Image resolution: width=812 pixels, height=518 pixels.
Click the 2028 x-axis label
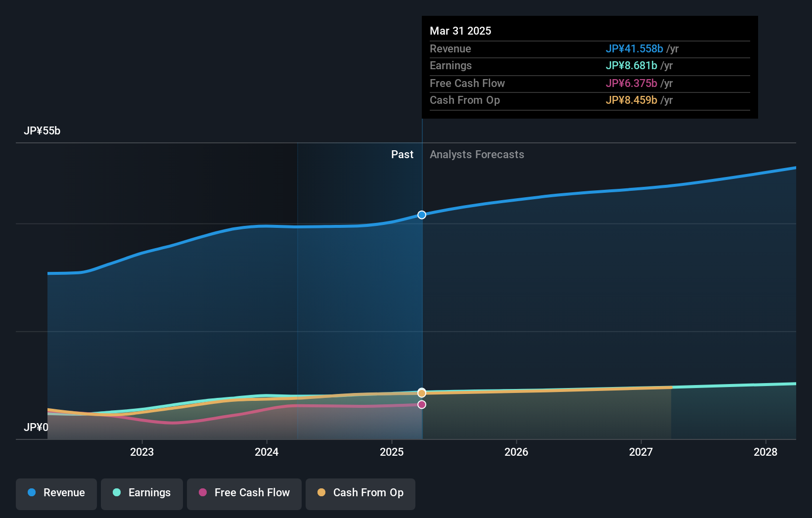(x=766, y=452)
